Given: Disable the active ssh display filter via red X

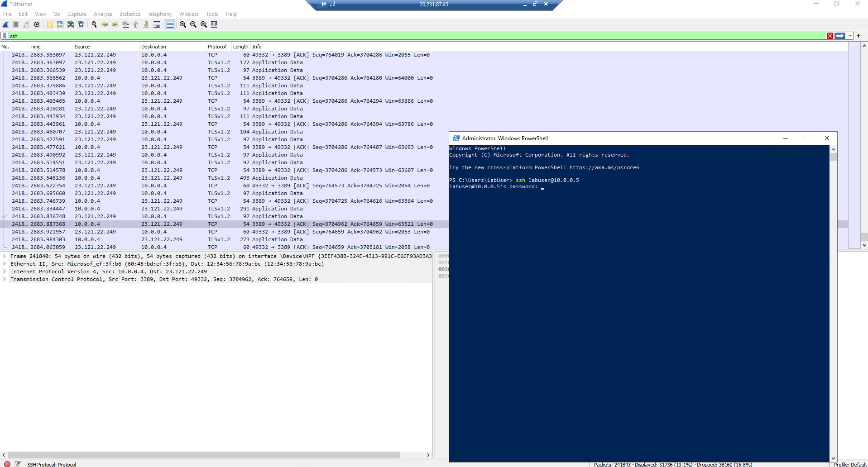Looking at the screenshot, I should click(x=830, y=36).
